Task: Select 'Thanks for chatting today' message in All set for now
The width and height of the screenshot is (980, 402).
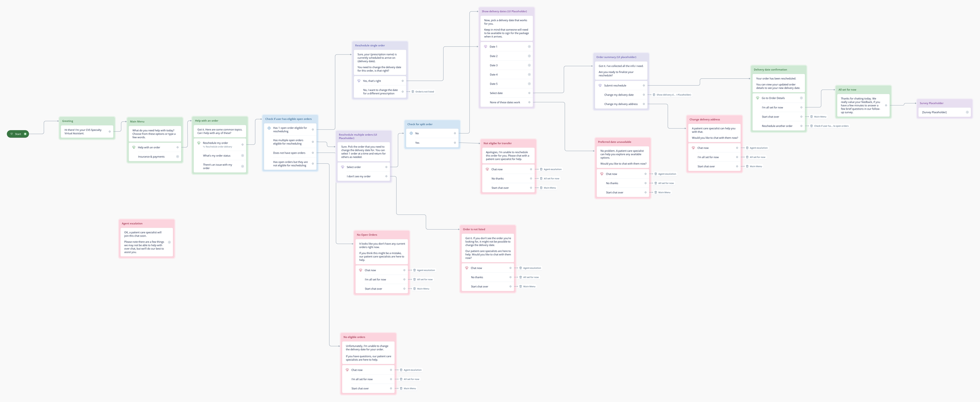Action: 864,105
